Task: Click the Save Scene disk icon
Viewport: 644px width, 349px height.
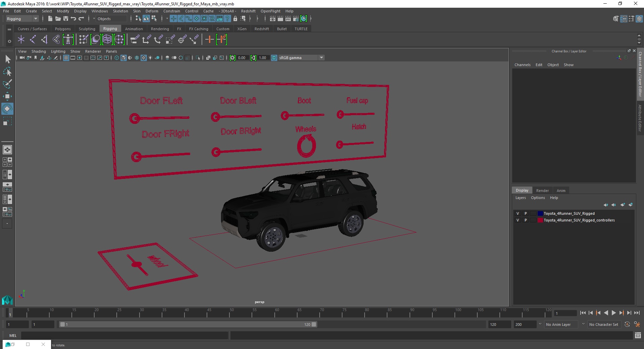Action: pyautogui.click(x=66, y=19)
